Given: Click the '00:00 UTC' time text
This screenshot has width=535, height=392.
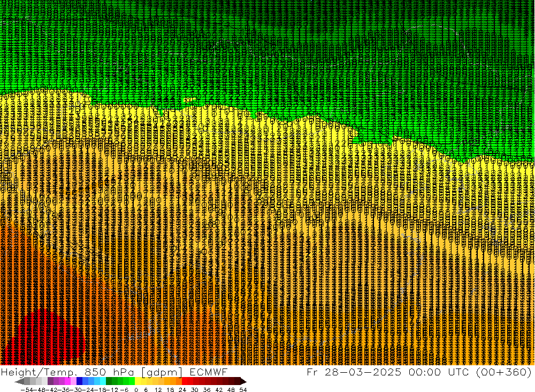Looking at the screenshot, I should (x=439, y=372).
